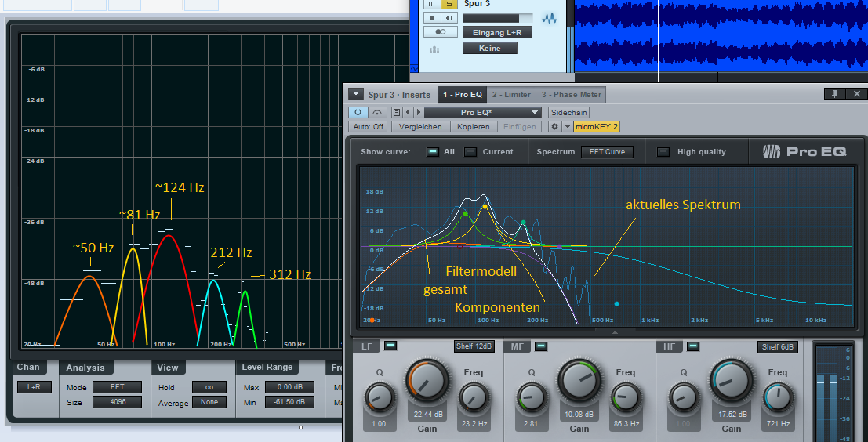Toggle solo on Spur 3

point(449,5)
